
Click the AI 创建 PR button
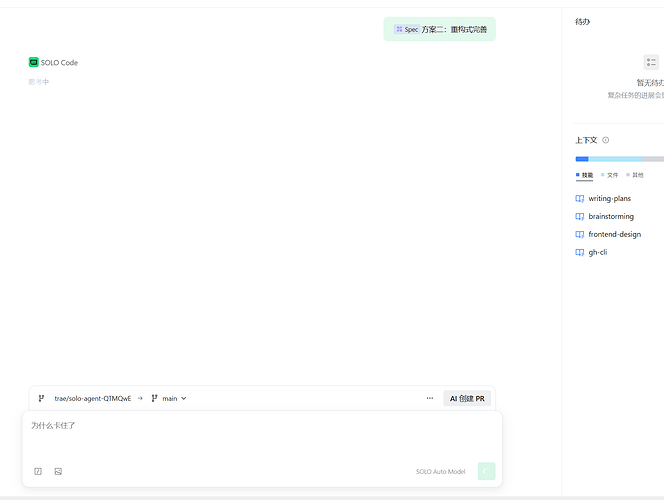pos(467,398)
